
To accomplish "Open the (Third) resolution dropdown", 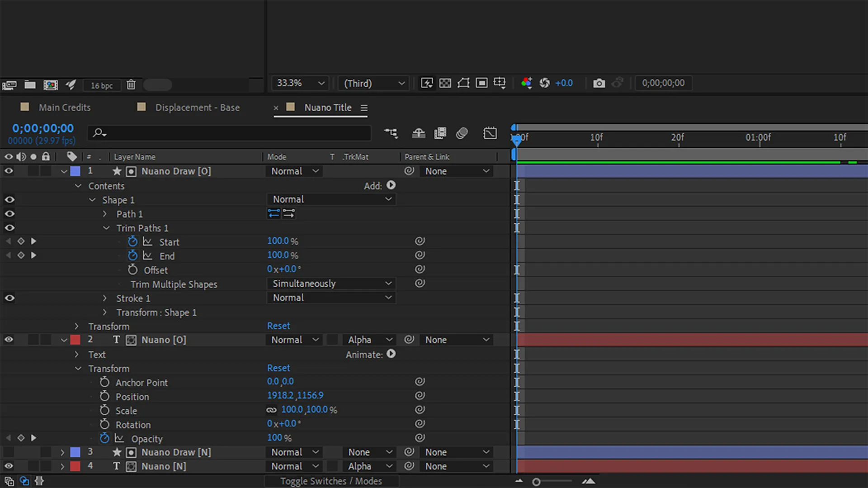I will coord(374,83).
